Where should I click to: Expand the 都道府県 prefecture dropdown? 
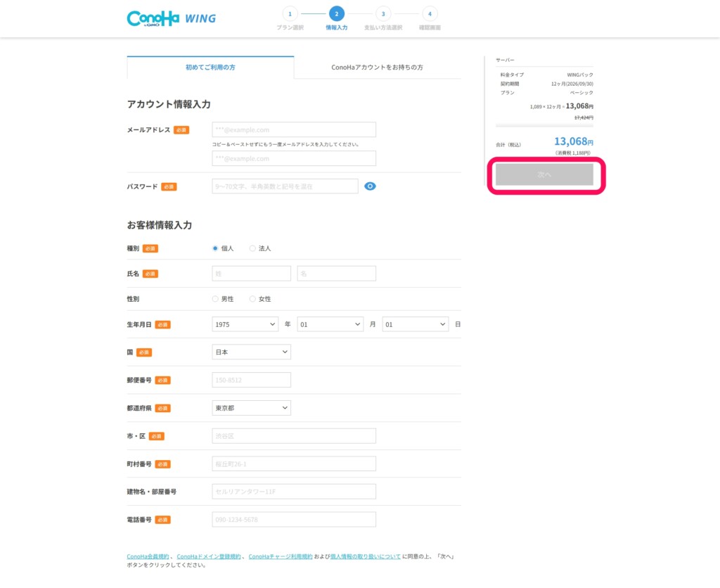pos(251,408)
